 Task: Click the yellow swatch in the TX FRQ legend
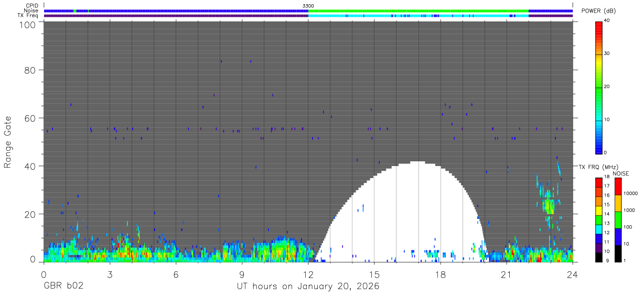coord(598,211)
